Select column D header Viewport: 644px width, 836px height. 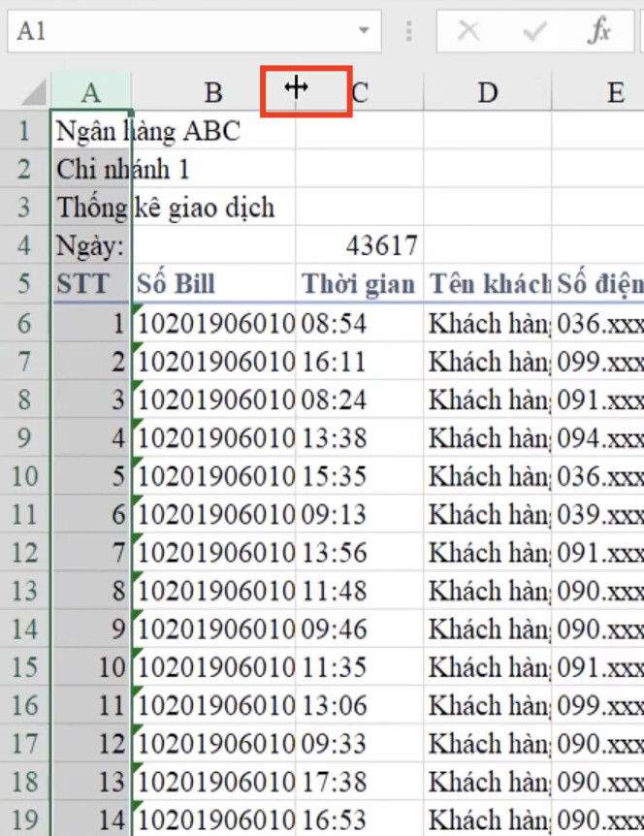pyautogui.click(x=488, y=92)
